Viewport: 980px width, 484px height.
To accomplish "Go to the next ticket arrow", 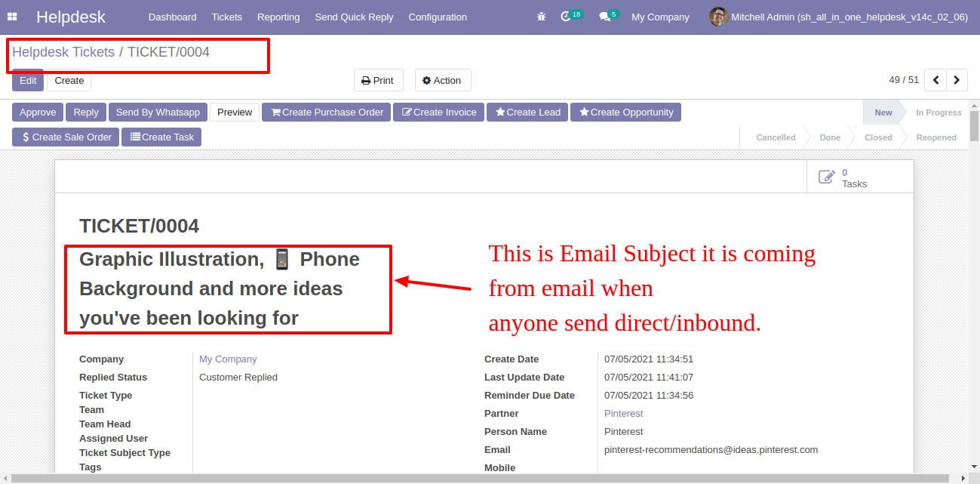I will tap(957, 80).
